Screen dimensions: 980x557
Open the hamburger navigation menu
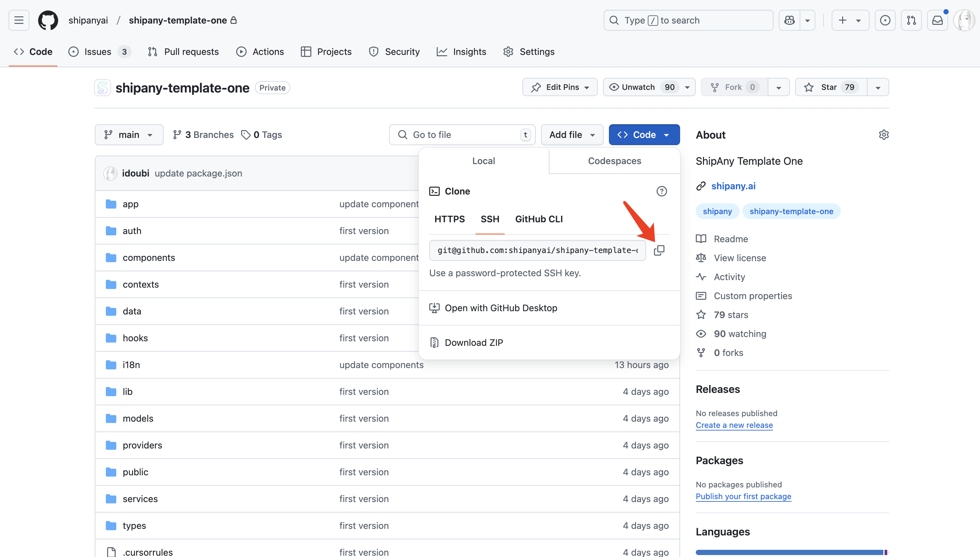(x=19, y=20)
